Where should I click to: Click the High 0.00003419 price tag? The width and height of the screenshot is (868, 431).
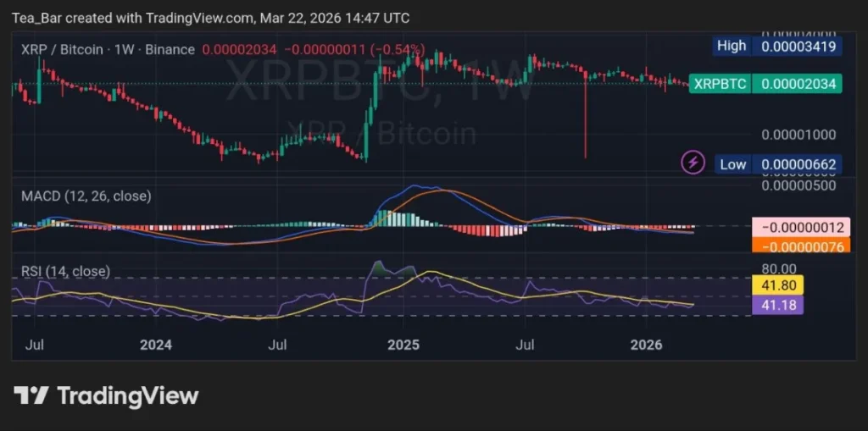[x=777, y=47]
